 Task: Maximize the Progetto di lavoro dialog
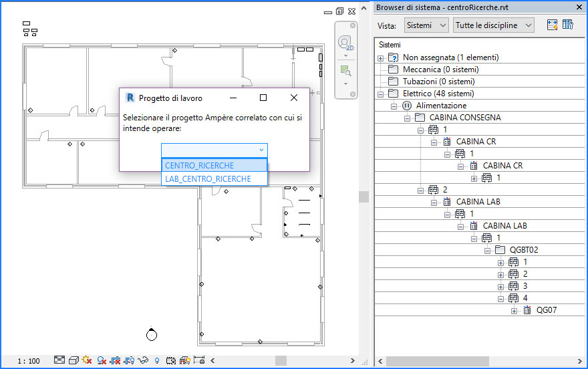pyautogui.click(x=263, y=98)
